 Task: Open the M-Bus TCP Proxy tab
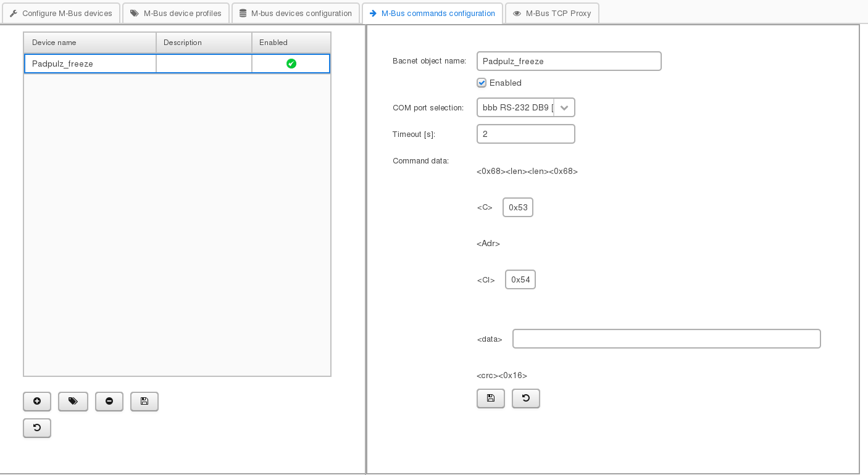click(552, 13)
